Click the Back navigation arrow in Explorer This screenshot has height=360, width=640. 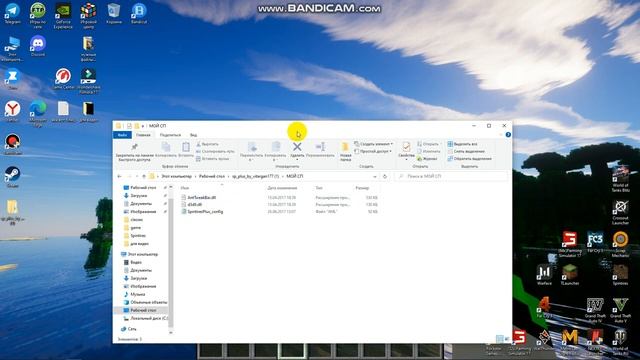point(120,176)
